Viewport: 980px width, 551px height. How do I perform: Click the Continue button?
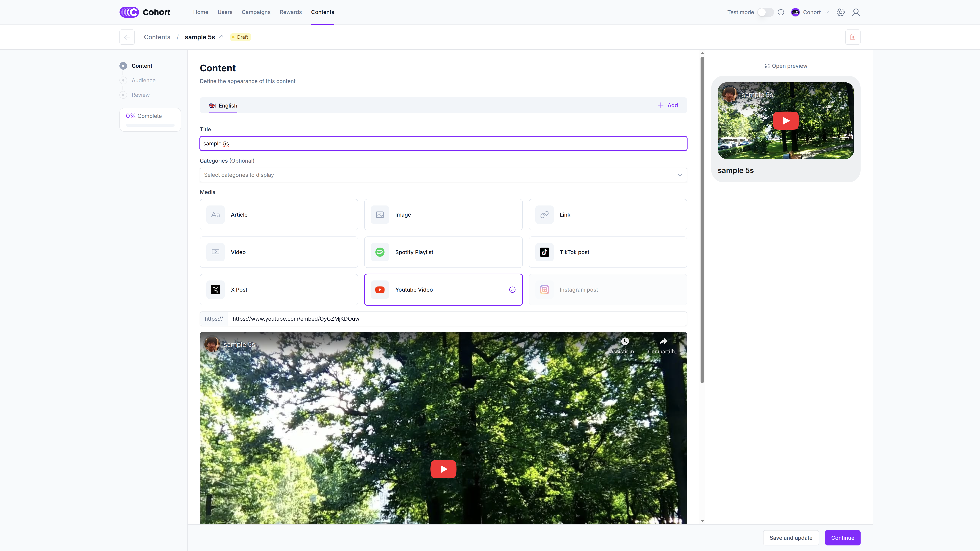tap(842, 538)
